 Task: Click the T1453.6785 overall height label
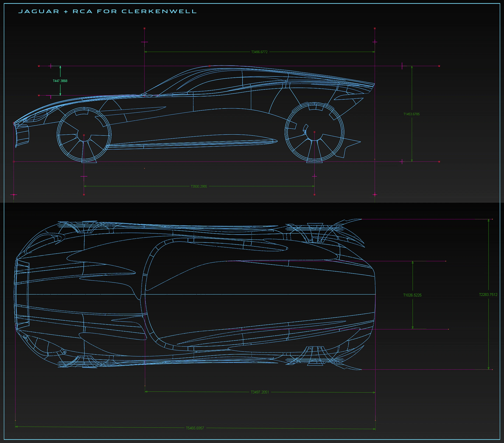[411, 114]
